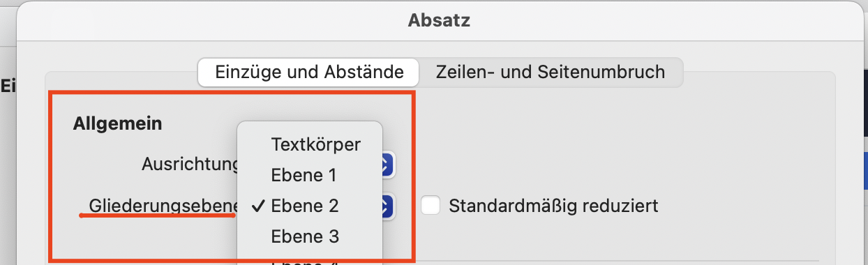
Task: Choose Textkörper from the outline level list
Action: point(315,144)
